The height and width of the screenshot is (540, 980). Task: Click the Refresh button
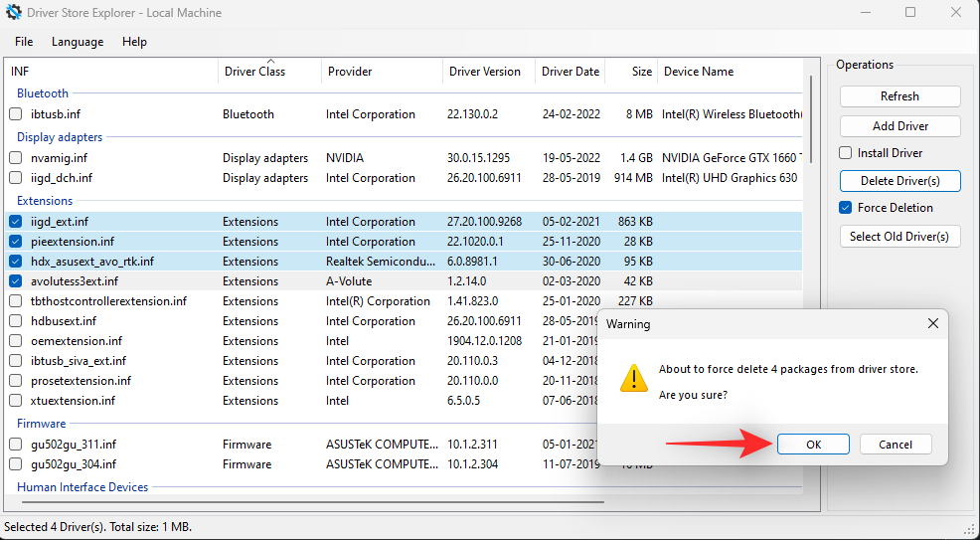900,96
